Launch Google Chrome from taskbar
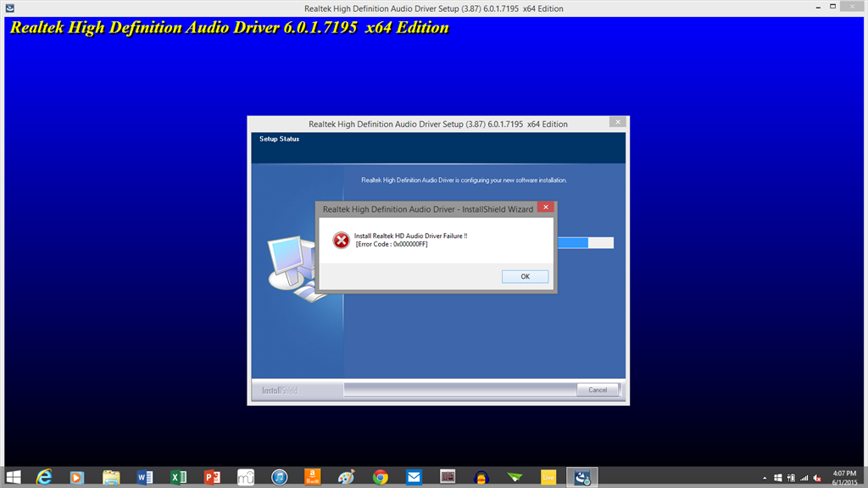 point(381,477)
